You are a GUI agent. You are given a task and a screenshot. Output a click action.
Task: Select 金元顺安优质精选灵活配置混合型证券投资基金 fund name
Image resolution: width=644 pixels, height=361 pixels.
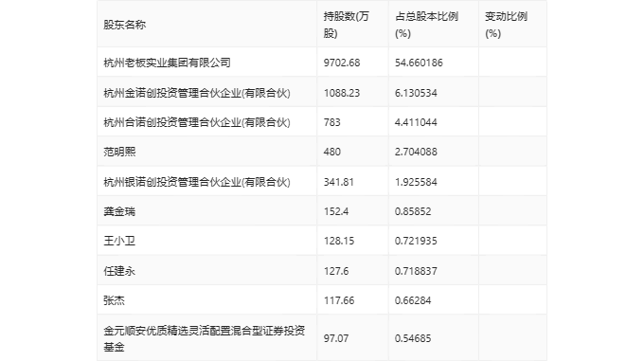(205, 338)
